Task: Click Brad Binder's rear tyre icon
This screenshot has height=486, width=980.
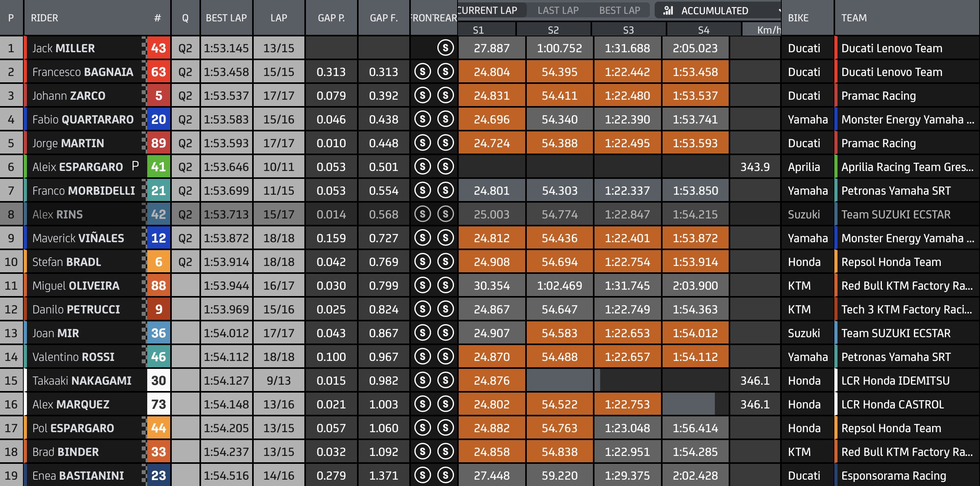Action: coord(446,452)
